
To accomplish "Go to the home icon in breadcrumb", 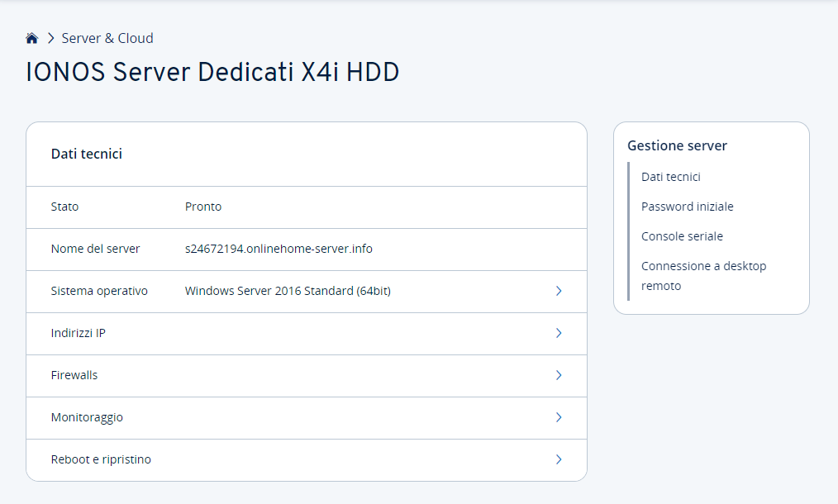I will coord(32,38).
